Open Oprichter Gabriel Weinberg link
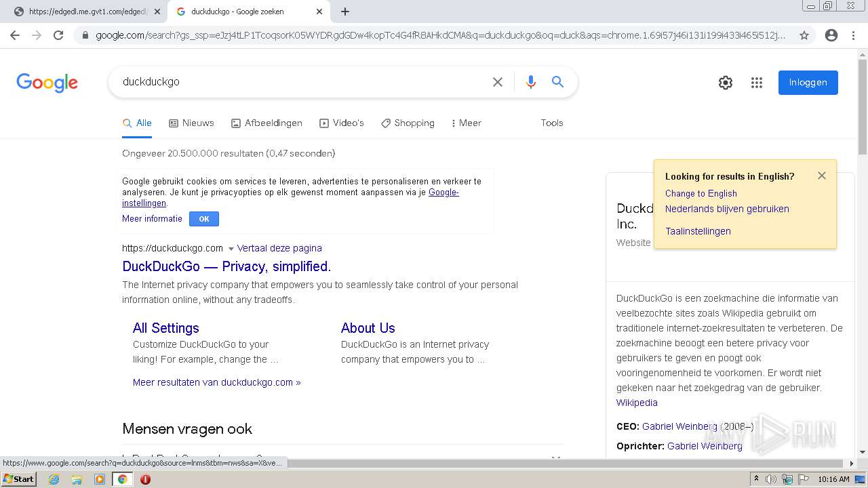The image size is (868, 488). click(x=705, y=446)
